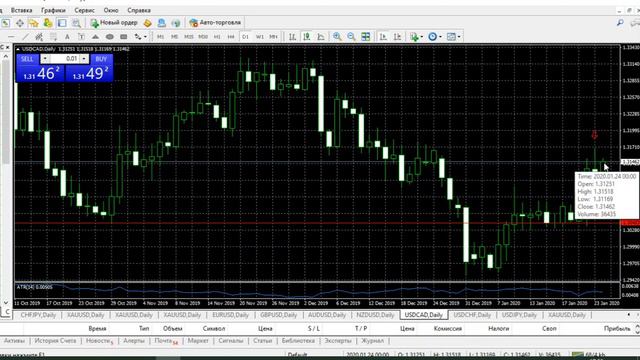Switch chart to M1 timeframe

(161, 37)
